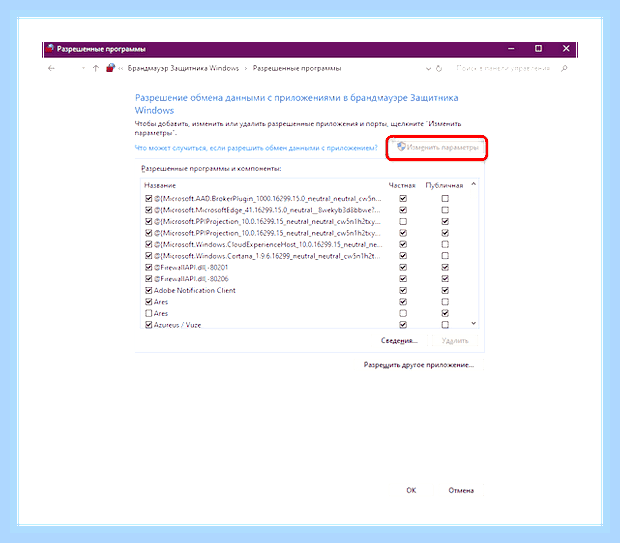Expand the address bar history chevron
The height and width of the screenshot is (543, 620).
pos(428,69)
